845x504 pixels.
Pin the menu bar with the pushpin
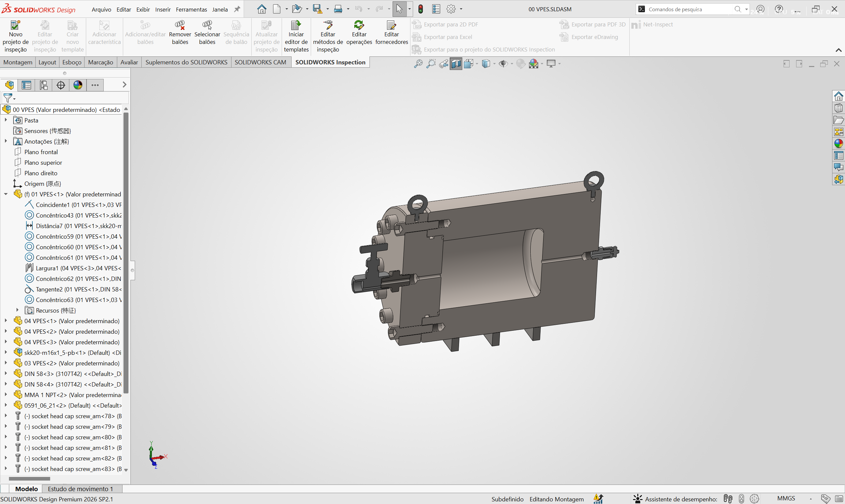(237, 9)
